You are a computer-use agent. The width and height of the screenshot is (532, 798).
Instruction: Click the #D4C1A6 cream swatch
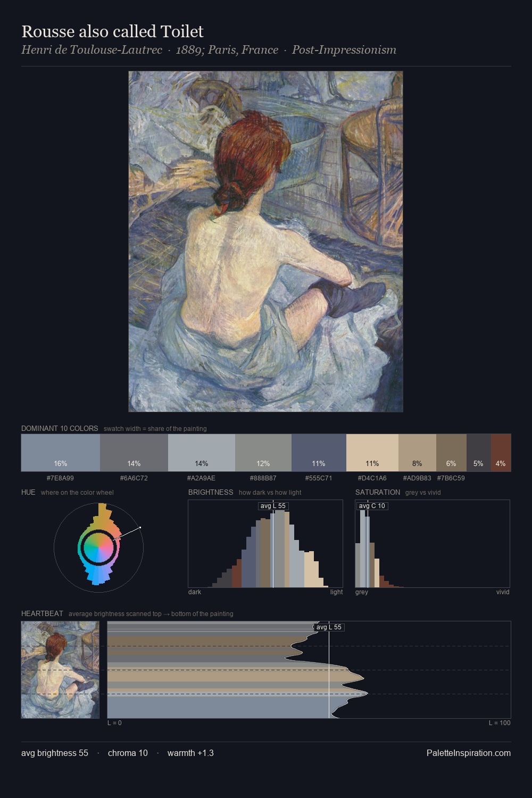coord(372,453)
